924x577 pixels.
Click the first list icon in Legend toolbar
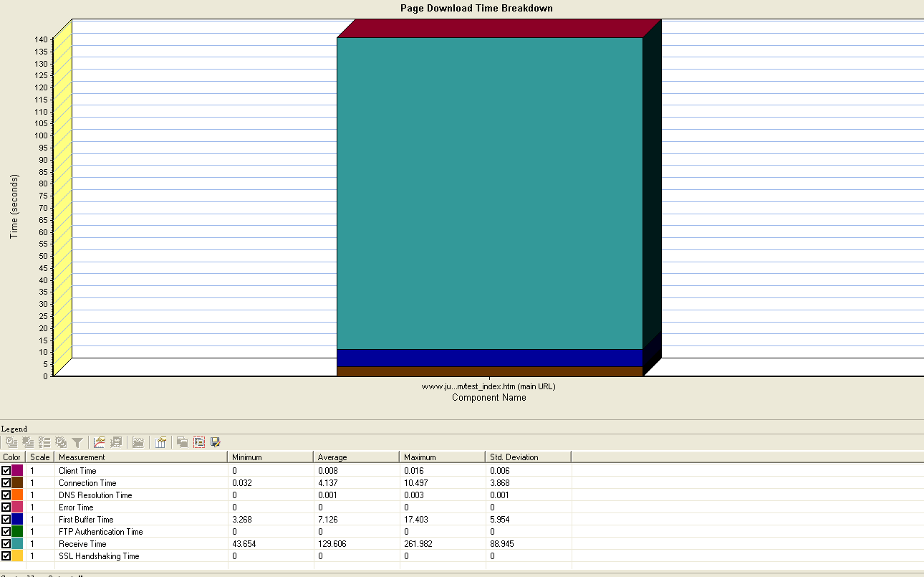(11, 442)
